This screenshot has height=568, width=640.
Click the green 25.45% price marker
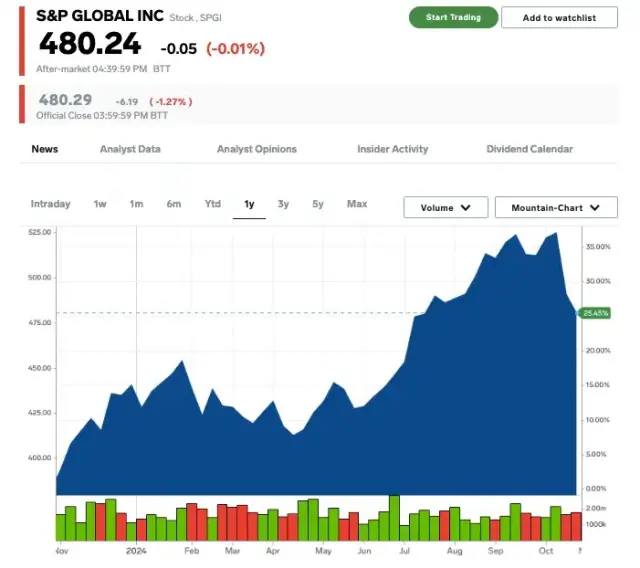596,313
